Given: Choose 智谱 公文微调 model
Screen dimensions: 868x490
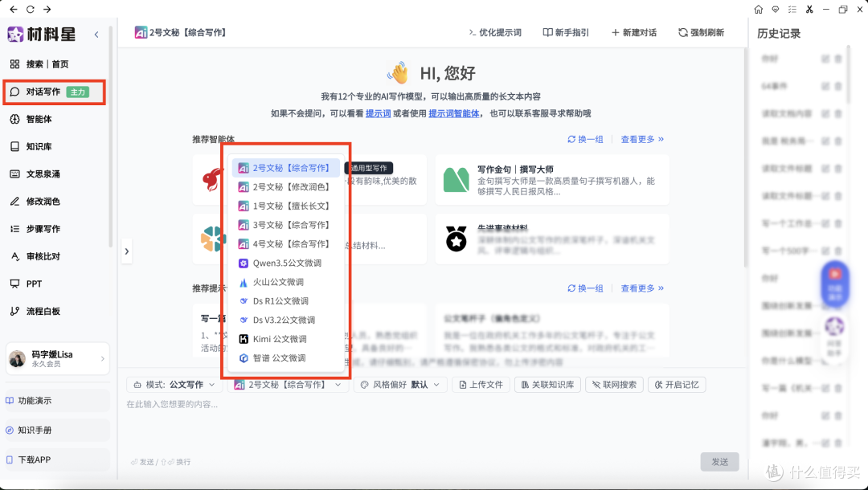Looking at the screenshot, I should [x=285, y=357].
